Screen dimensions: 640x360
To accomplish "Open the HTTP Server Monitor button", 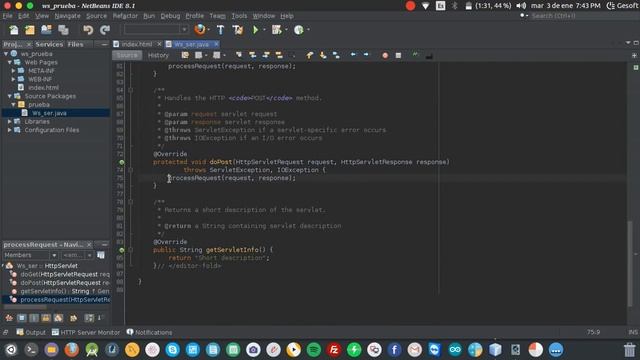I will pos(86,332).
